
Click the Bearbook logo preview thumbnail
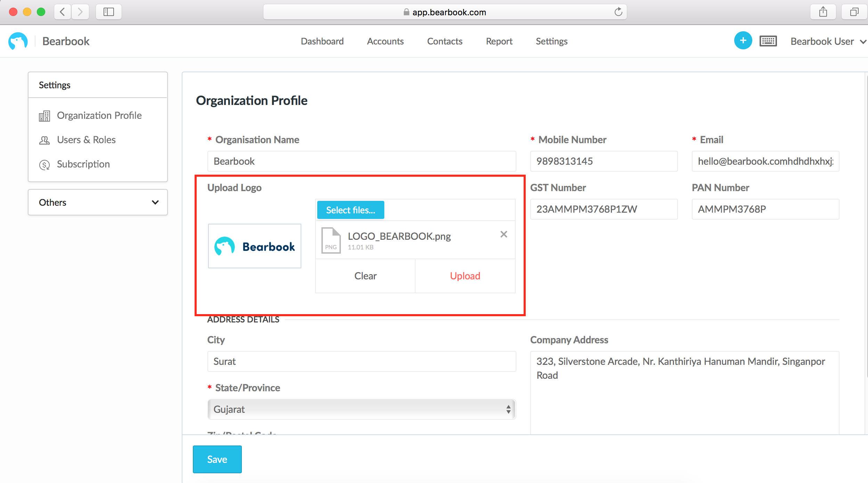click(255, 246)
